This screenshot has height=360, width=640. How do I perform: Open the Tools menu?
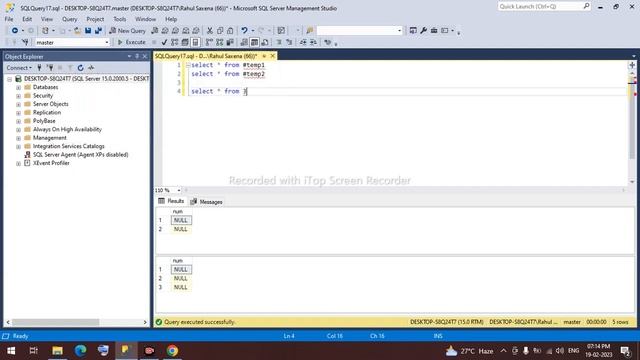click(120, 19)
